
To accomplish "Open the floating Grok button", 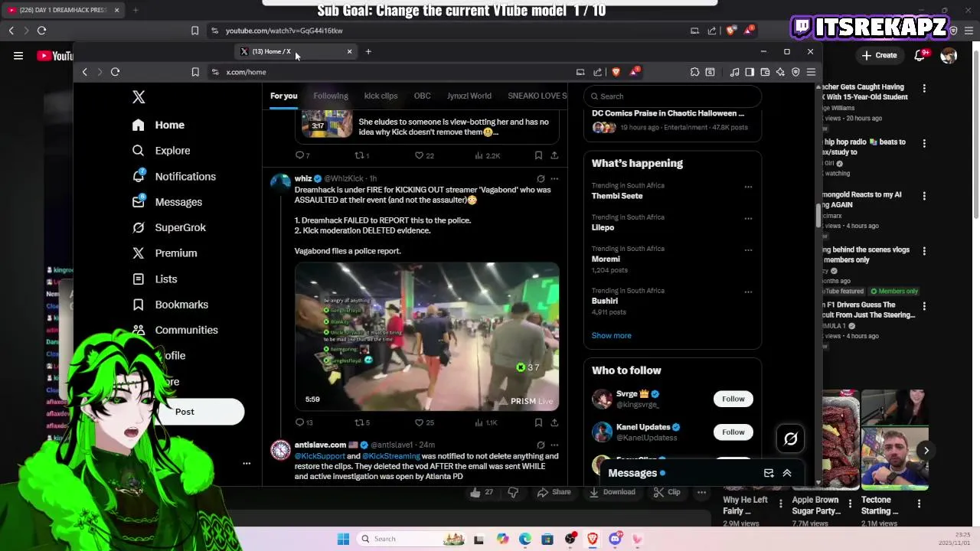I will (x=791, y=439).
